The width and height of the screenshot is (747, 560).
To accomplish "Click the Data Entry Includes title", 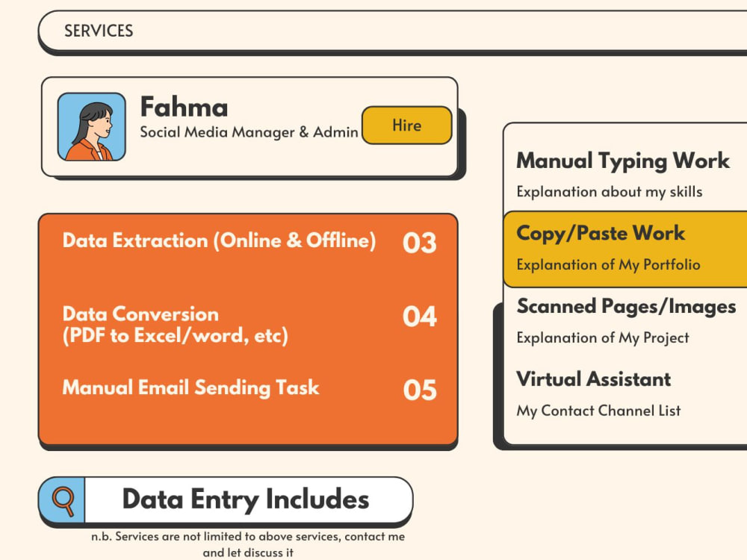I will pos(246,499).
